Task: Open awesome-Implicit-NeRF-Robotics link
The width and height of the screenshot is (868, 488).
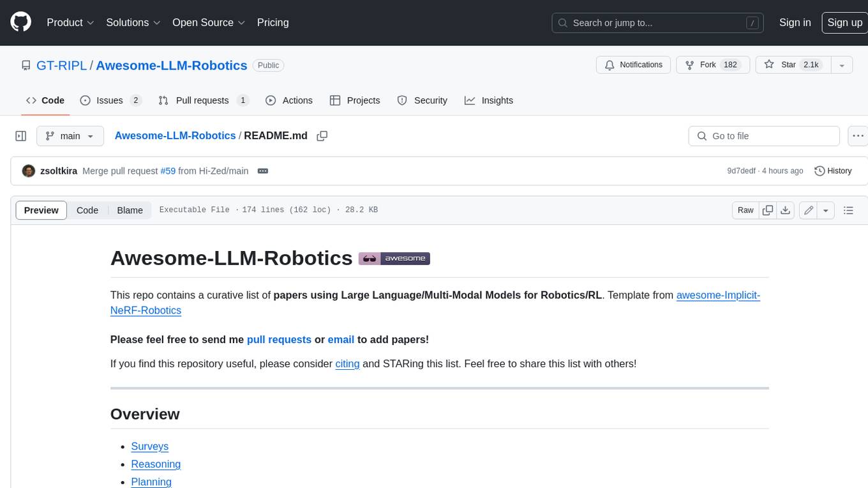Action: [718, 295]
